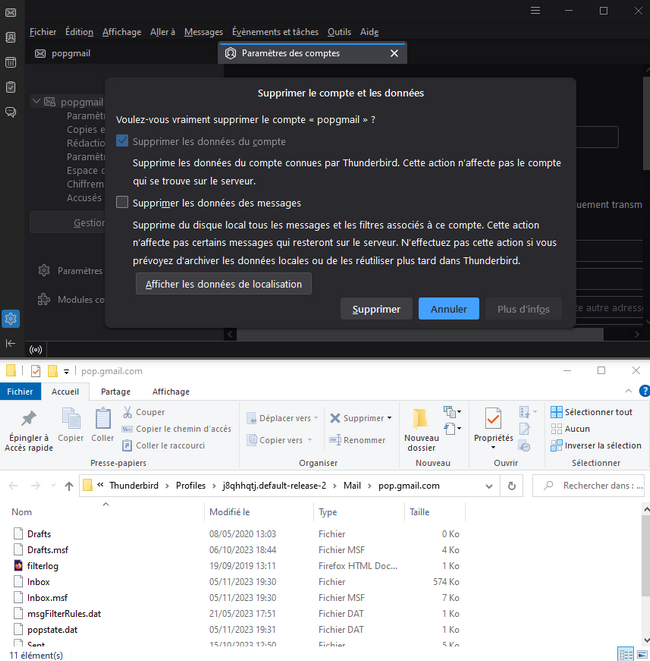Click Plus d'infos button
650x661 pixels.
pyautogui.click(x=524, y=309)
